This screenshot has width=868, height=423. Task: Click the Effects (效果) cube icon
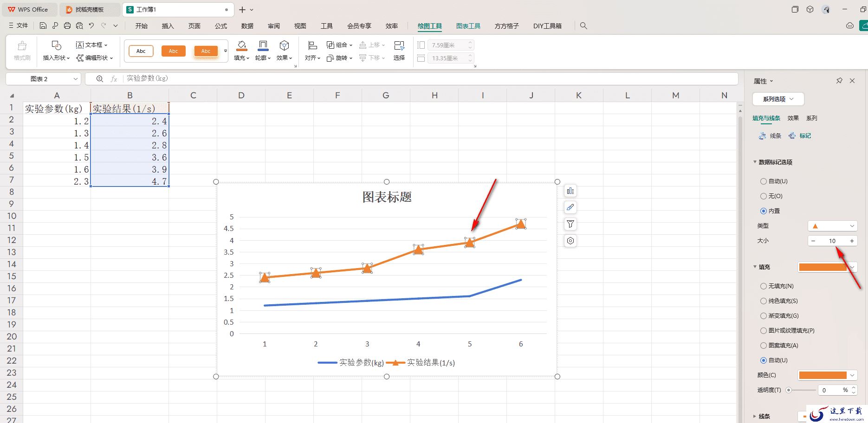coord(284,45)
